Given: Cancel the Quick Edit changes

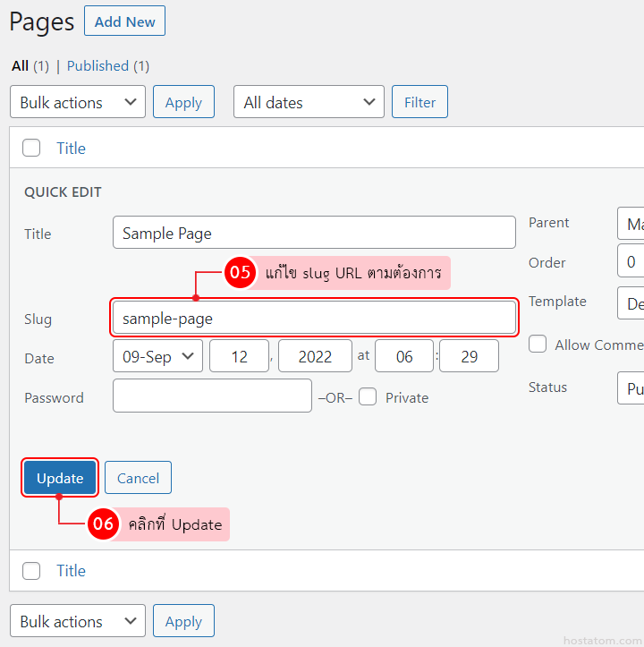Looking at the screenshot, I should [x=138, y=478].
